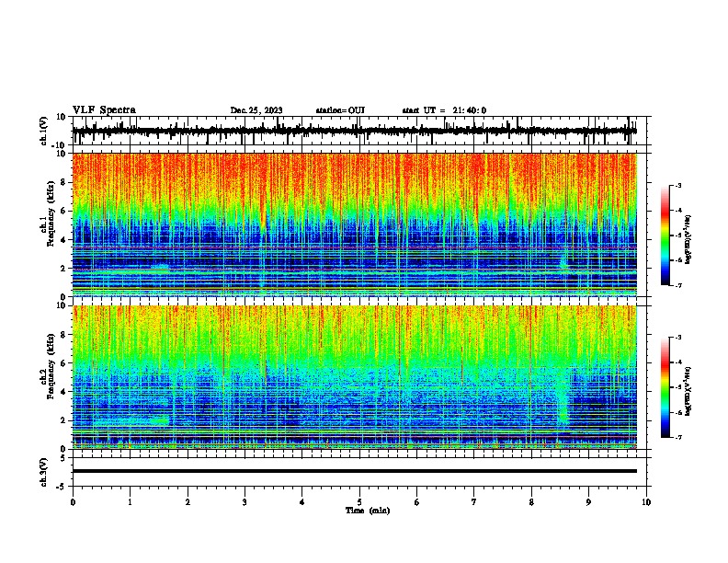
Task: Click the "ch.1(V)" waveform axis label
Action: pyautogui.click(x=44, y=131)
